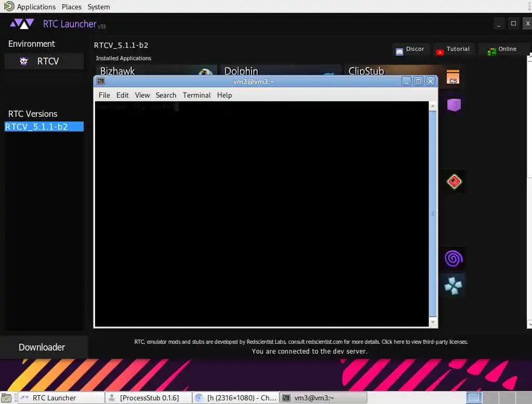Open the Applications menu in top panel
The image size is (532, 404).
(x=36, y=7)
